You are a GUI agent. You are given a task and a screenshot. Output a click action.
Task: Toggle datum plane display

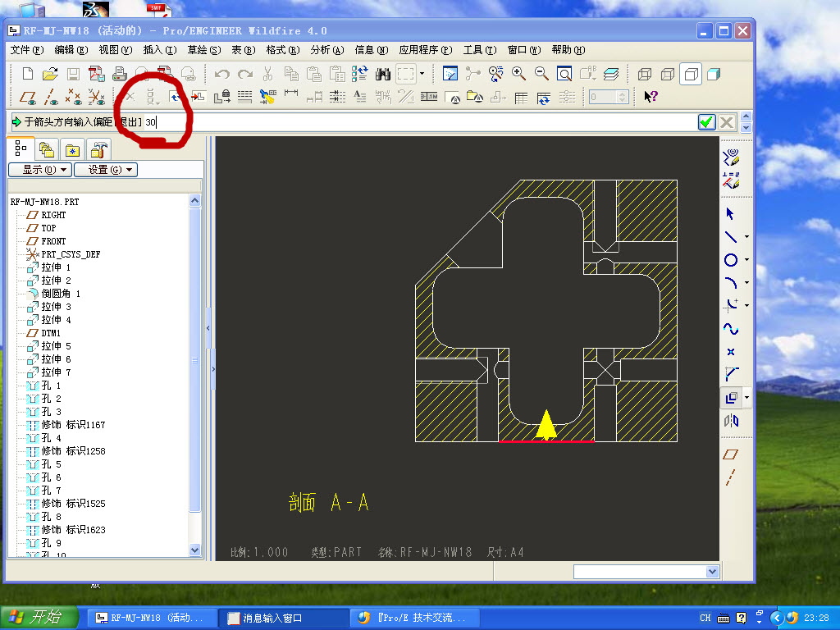[x=28, y=98]
